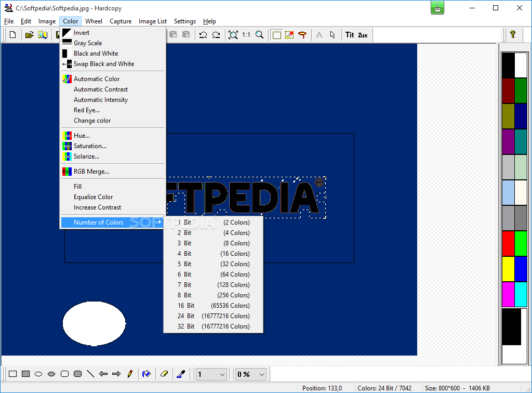
Task: Open the Settings menu
Action: [x=185, y=21]
